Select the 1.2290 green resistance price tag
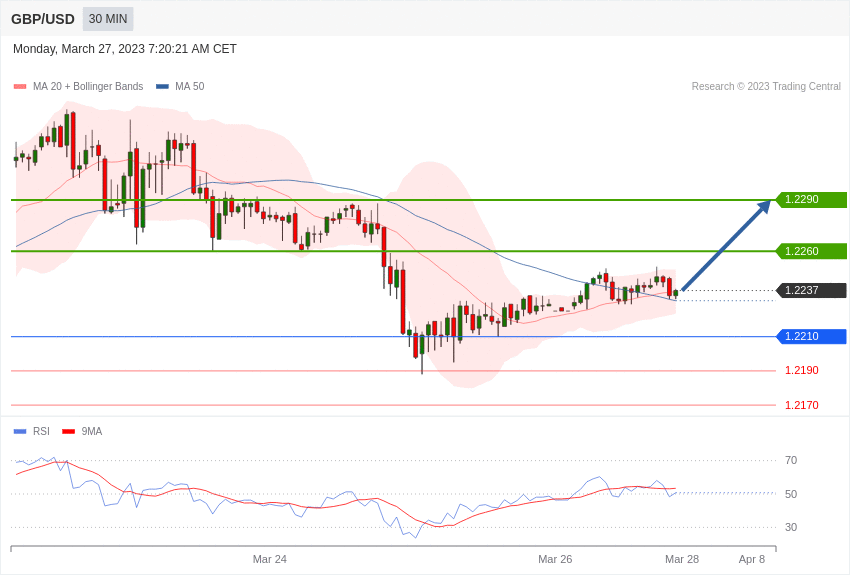 pos(811,200)
